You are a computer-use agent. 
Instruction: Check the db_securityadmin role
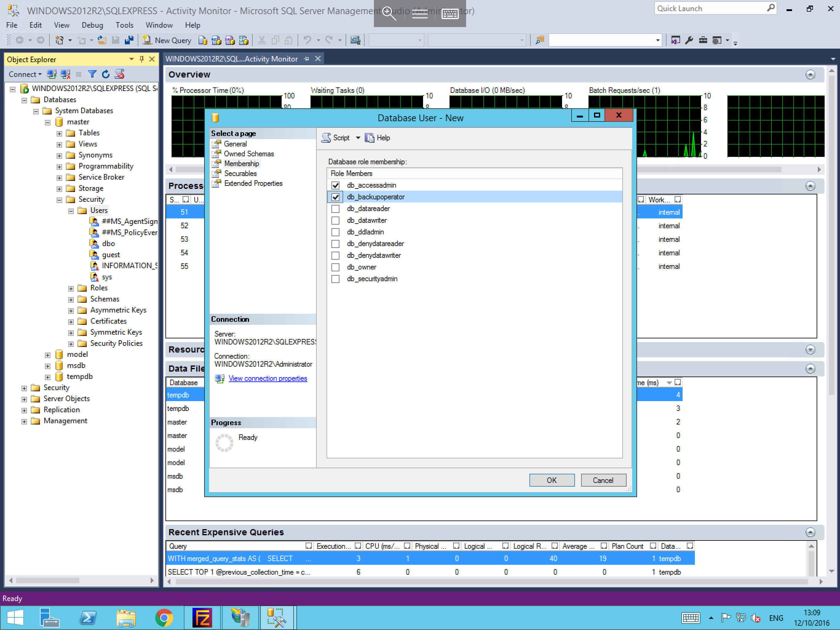click(x=335, y=279)
